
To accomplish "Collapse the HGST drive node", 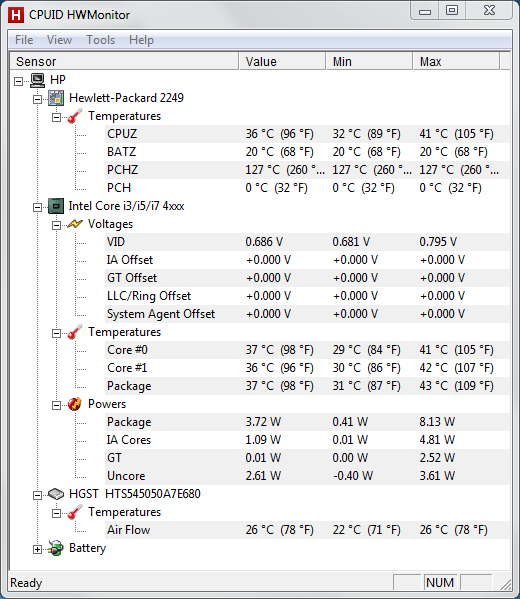I will (37, 495).
